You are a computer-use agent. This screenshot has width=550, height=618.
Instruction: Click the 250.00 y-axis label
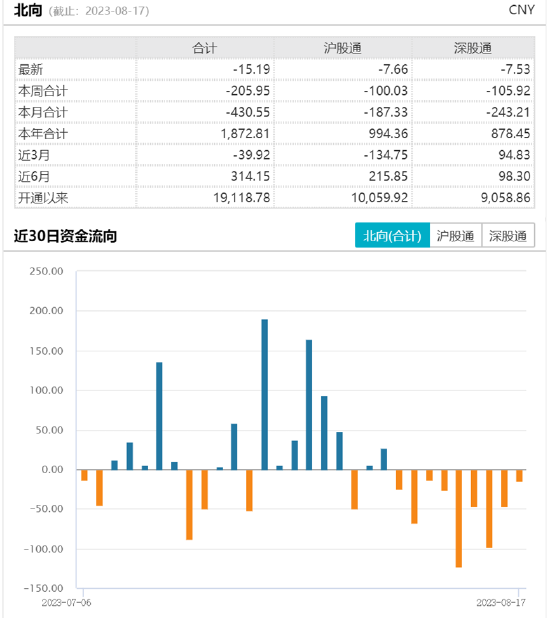(46, 271)
